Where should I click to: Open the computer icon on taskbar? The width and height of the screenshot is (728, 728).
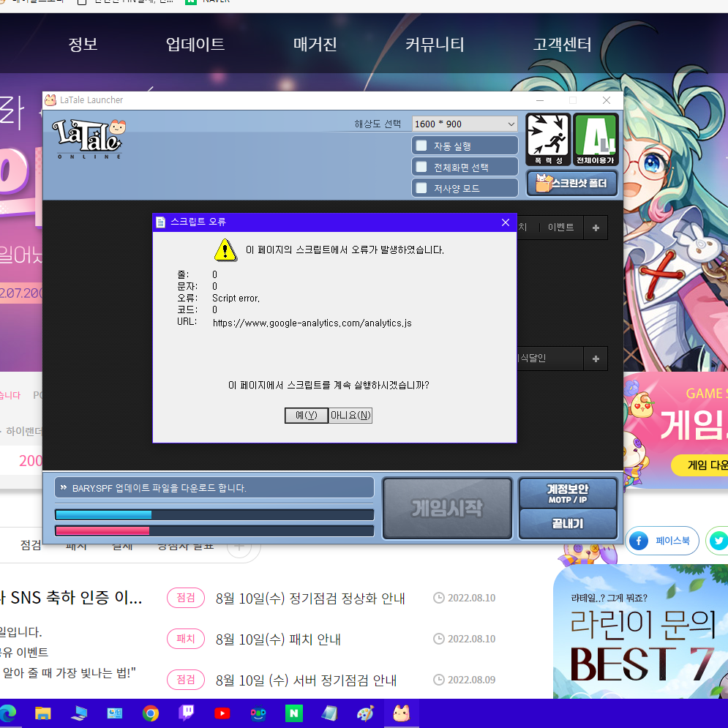click(x=79, y=713)
